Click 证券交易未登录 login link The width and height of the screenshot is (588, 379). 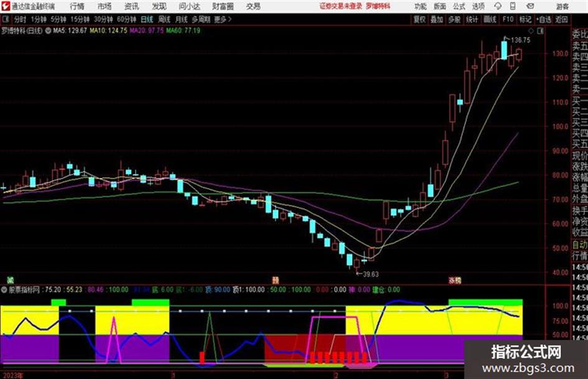pos(341,6)
